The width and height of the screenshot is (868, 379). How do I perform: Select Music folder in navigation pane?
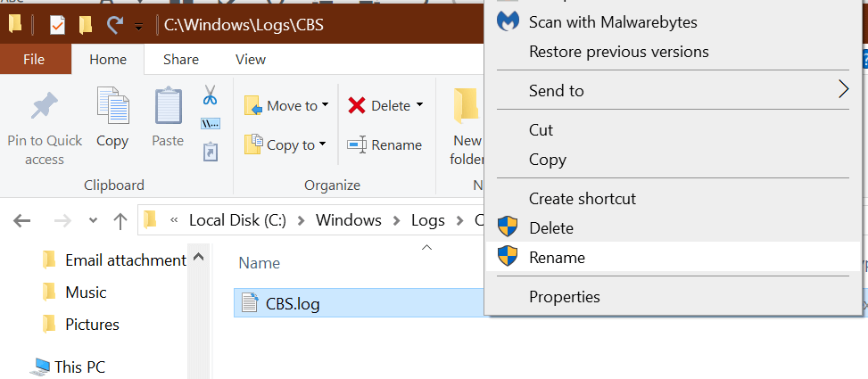click(x=74, y=292)
